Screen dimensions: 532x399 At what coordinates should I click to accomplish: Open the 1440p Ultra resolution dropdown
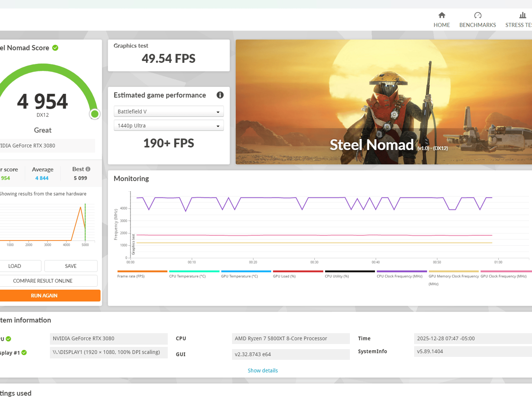tap(169, 125)
